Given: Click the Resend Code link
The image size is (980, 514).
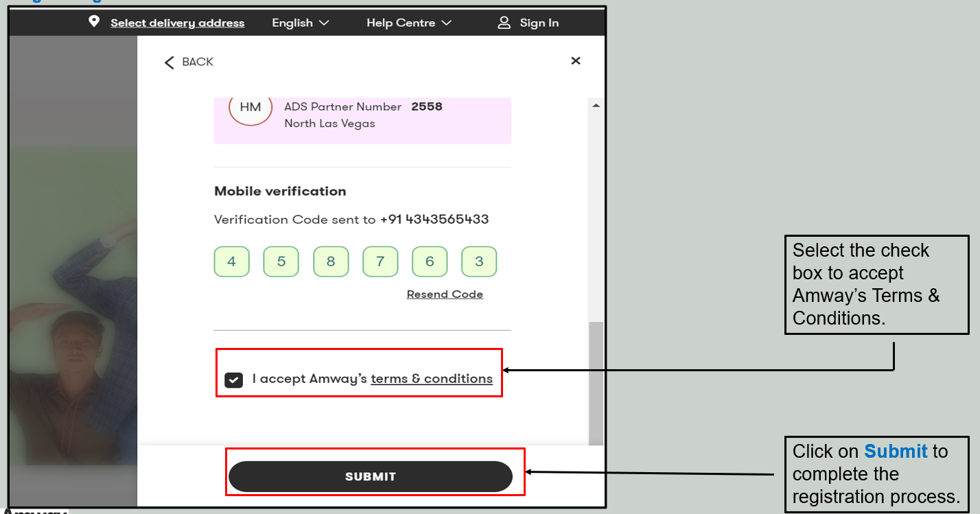Looking at the screenshot, I should (445, 293).
